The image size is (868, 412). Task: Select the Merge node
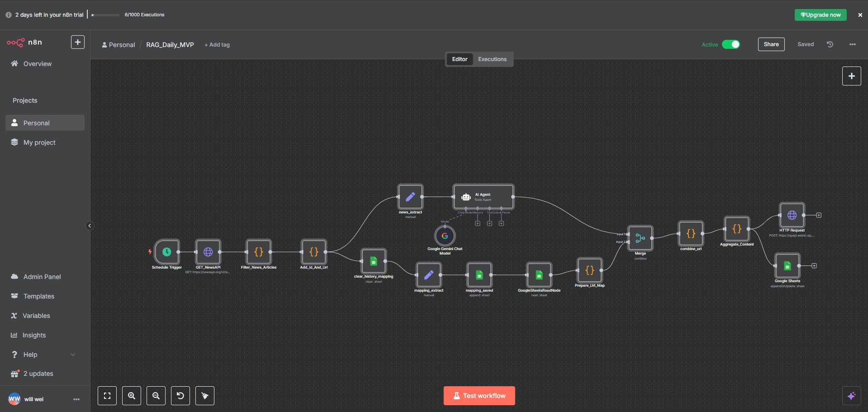click(640, 238)
